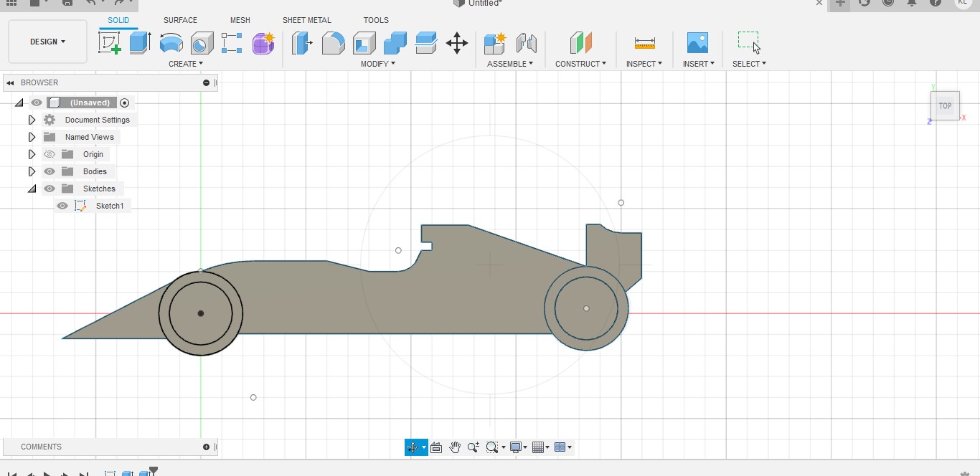Click the Offset Plane construct icon
980x476 pixels.
point(580,43)
